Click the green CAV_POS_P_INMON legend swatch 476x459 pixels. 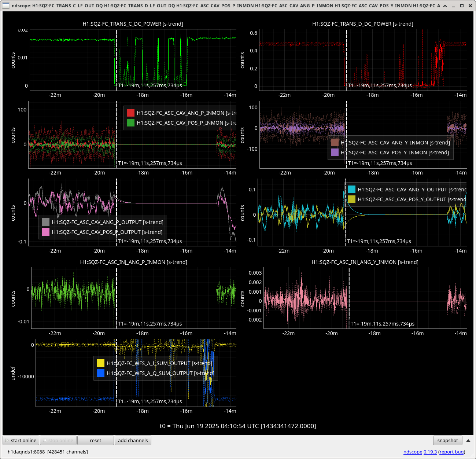[x=131, y=123]
